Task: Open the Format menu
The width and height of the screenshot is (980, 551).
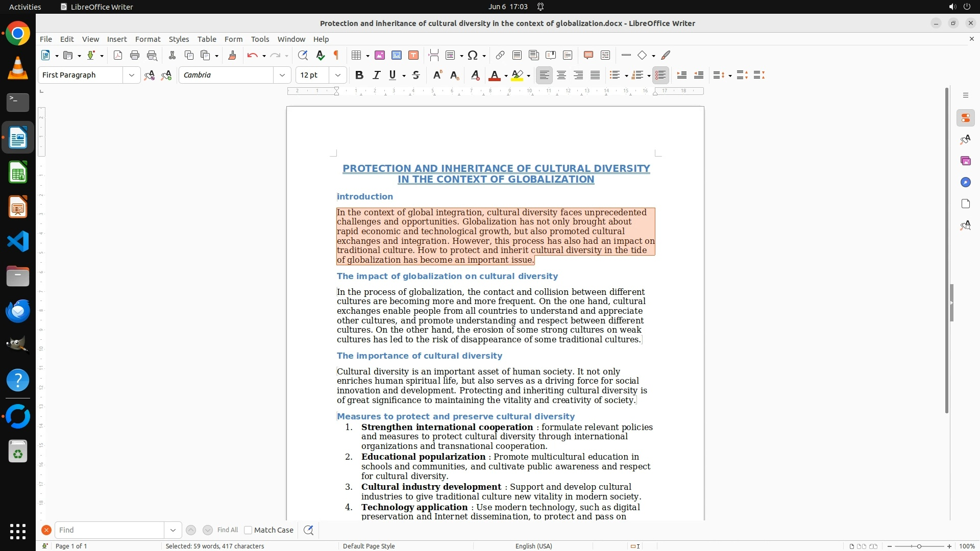Action: point(148,39)
